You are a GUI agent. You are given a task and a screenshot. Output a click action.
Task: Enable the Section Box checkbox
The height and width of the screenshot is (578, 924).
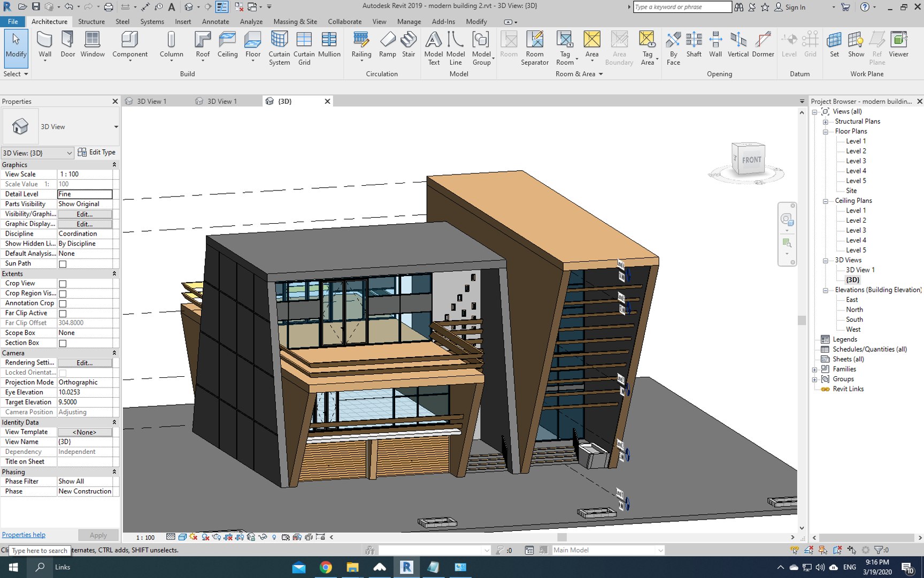coord(63,343)
